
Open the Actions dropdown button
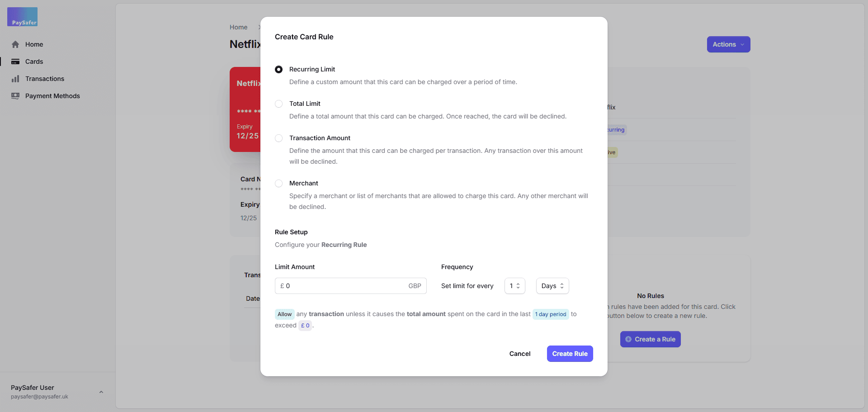[728, 44]
